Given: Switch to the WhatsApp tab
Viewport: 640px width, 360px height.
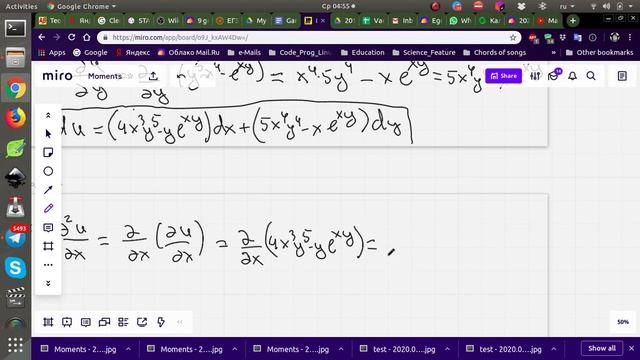Looking at the screenshot, I should (x=460, y=20).
